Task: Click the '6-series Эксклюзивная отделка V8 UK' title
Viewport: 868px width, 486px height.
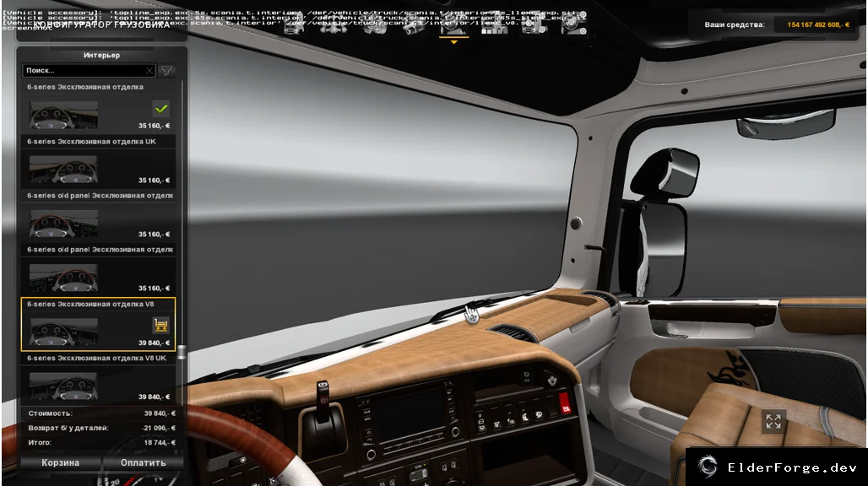Action: pyautogui.click(x=97, y=359)
